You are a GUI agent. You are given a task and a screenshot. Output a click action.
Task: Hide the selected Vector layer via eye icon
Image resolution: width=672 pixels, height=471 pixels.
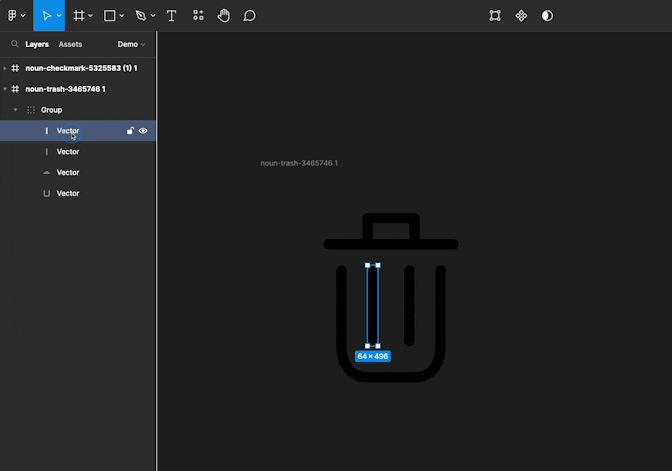click(x=143, y=131)
